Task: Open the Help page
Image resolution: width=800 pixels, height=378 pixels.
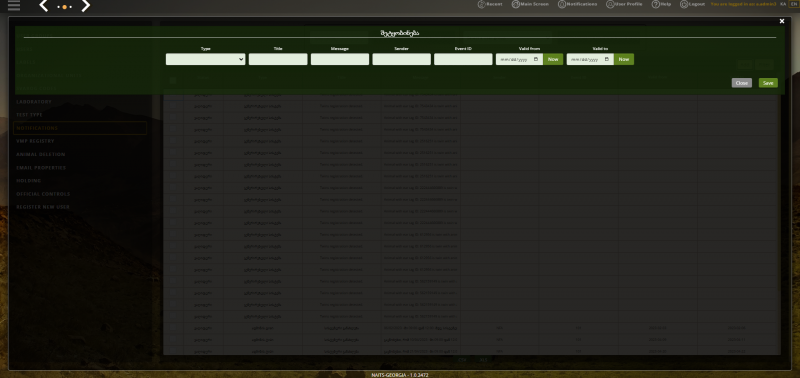Action: [661, 4]
